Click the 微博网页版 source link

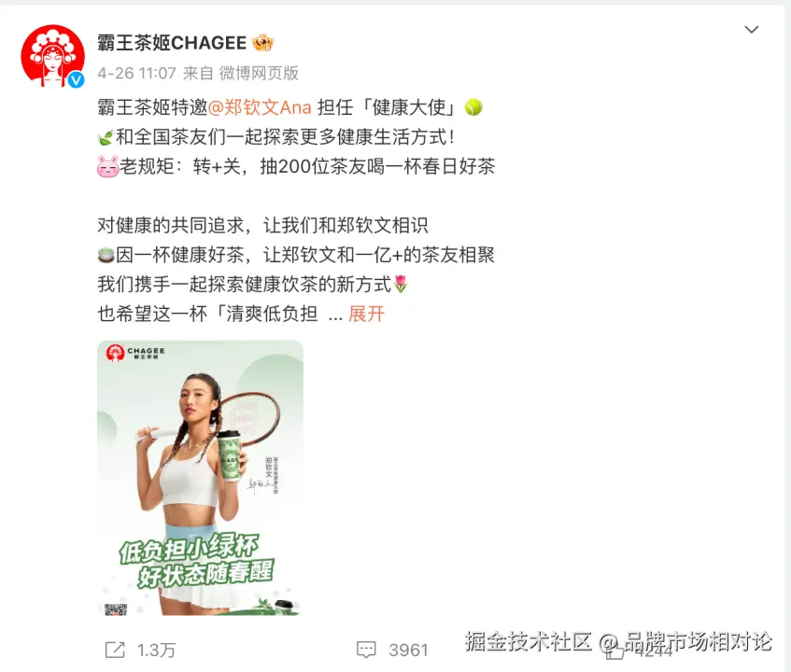pos(259,73)
